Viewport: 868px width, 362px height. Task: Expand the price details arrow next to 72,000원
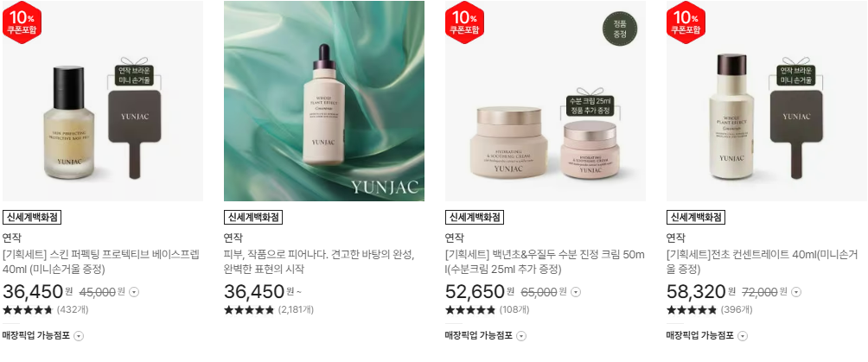[x=796, y=292]
